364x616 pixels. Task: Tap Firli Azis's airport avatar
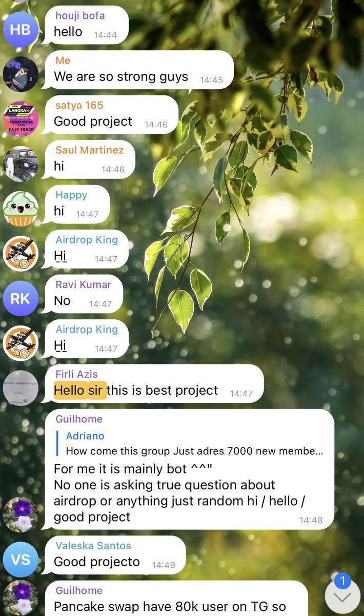click(21, 388)
